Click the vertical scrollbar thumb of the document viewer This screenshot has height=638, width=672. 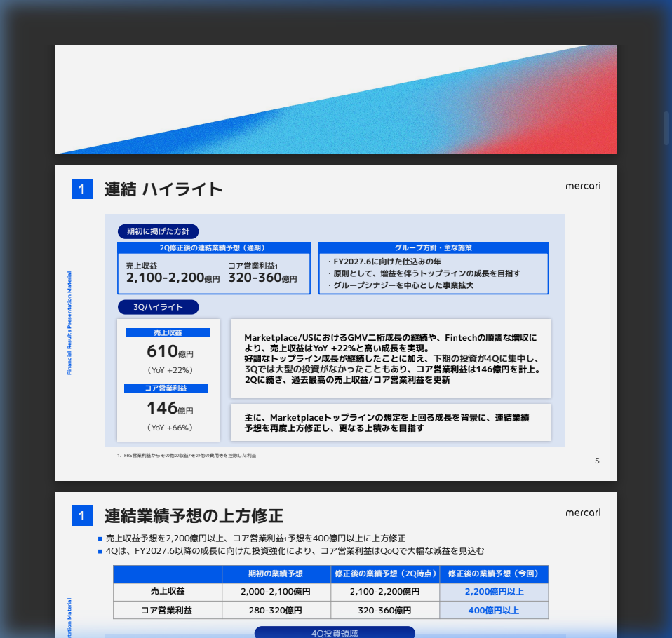pos(666,128)
